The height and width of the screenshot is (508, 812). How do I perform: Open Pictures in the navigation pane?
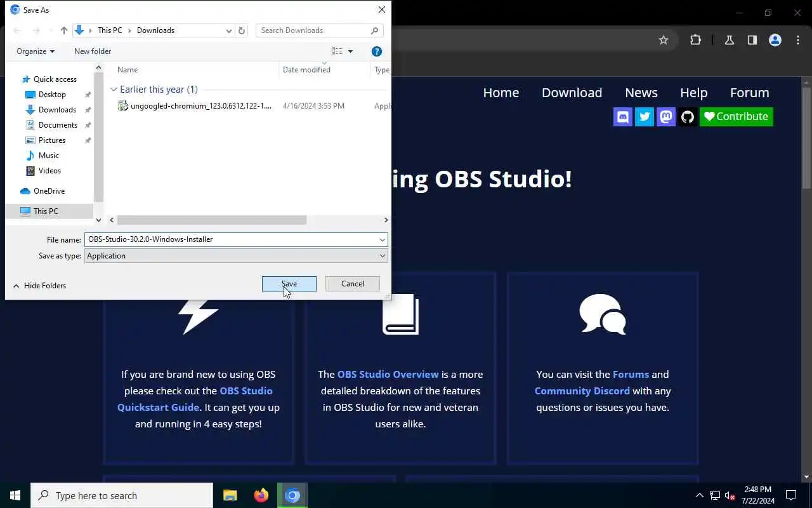tap(52, 140)
